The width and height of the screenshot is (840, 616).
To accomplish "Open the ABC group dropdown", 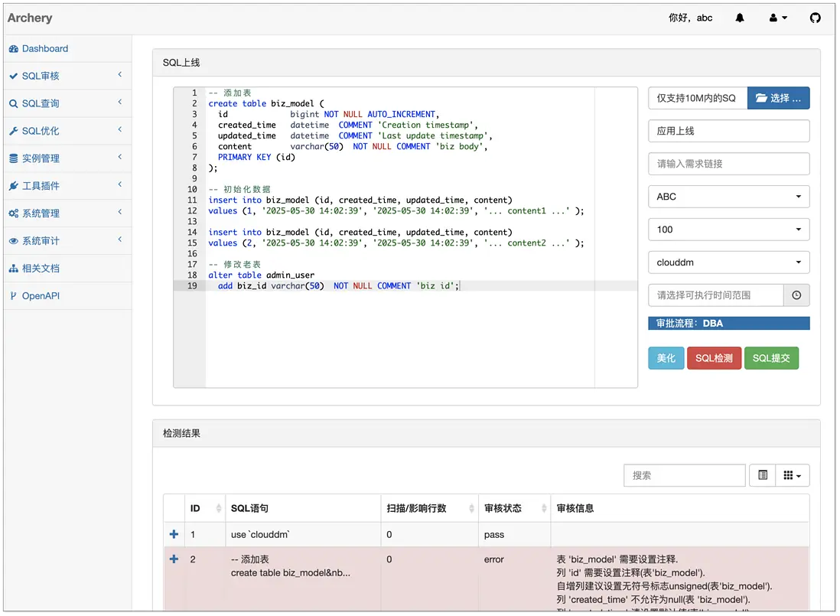I will click(x=728, y=197).
